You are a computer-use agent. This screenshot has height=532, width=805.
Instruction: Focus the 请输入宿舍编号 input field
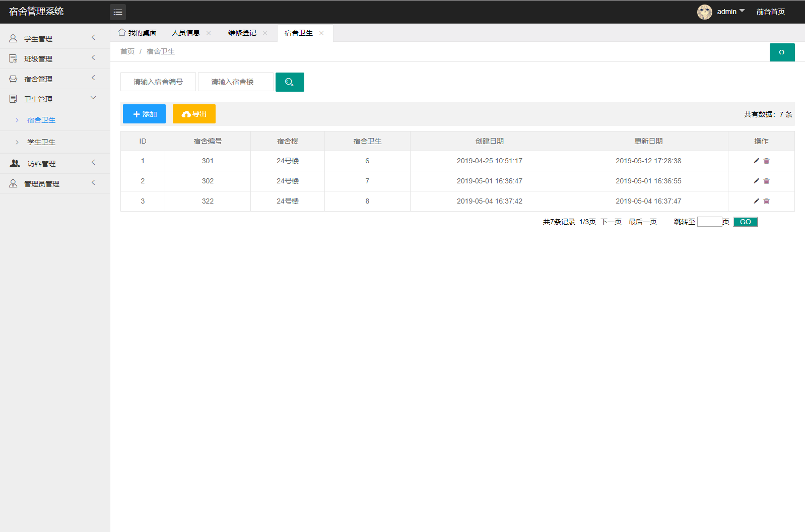point(158,82)
